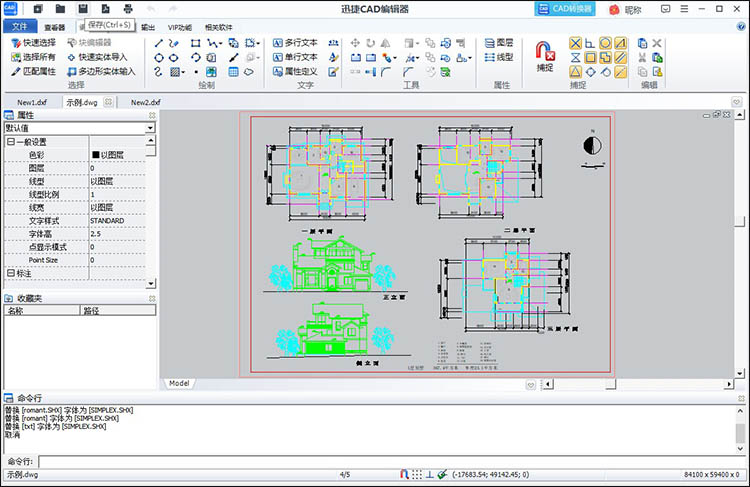Switch to the New1.dxf document tab
Image resolution: width=750 pixels, height=487 pixels.
[x=32, y=102]
